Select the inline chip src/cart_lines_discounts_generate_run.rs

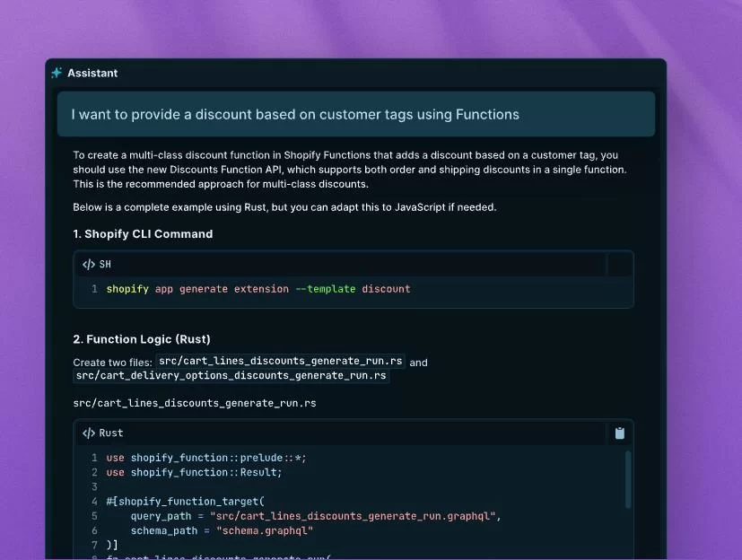point(279,361)
